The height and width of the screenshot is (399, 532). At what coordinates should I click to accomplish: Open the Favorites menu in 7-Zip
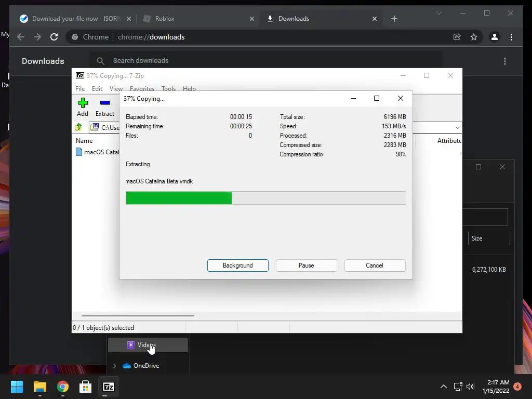[x=142, y=88]
